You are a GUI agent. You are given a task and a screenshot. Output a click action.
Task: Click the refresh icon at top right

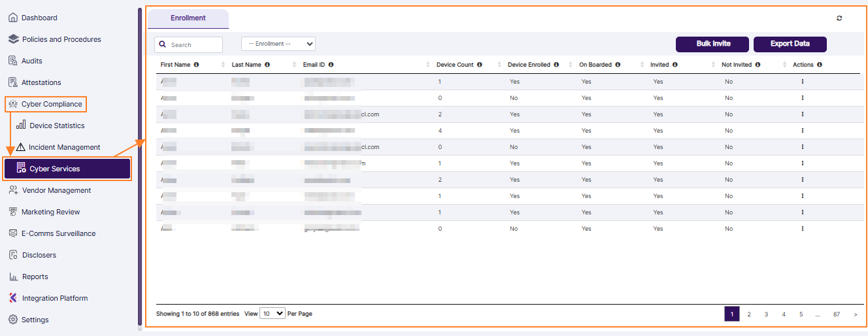[839, 18]
